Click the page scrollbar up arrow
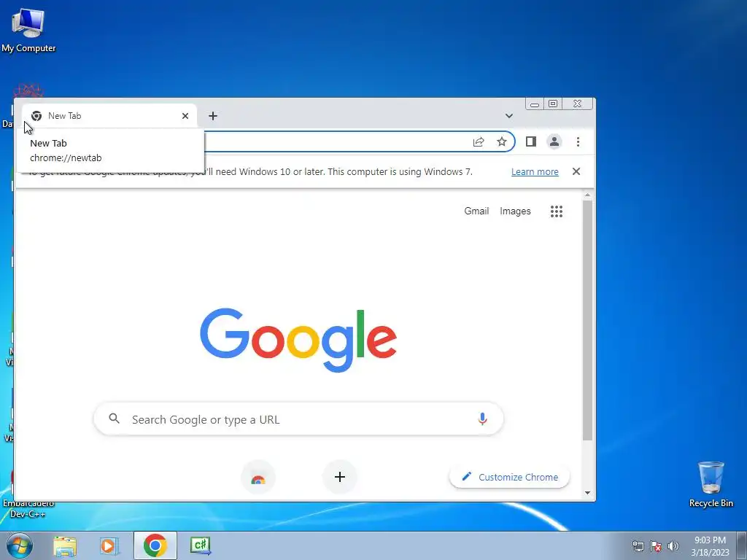Screen dimensions: 747x560 tap(587, 195)
